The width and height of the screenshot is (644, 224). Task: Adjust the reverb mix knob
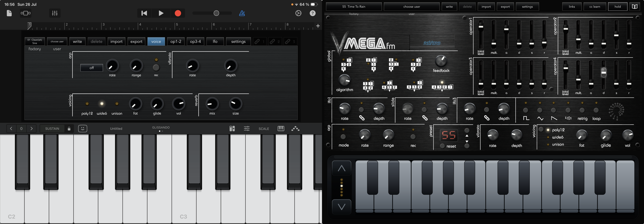click(212, 104)
